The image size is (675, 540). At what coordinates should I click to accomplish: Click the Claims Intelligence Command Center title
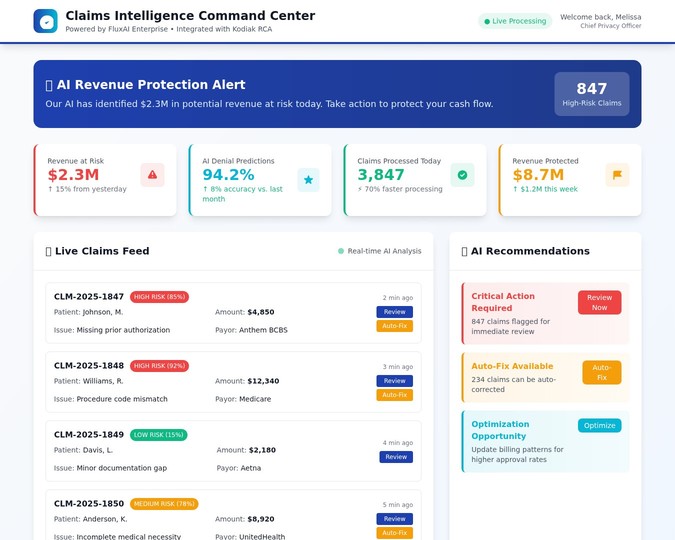[x=190, y=16]
